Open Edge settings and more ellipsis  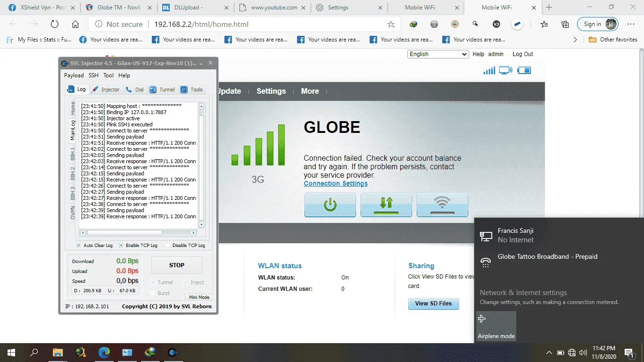tap(631, 24)
